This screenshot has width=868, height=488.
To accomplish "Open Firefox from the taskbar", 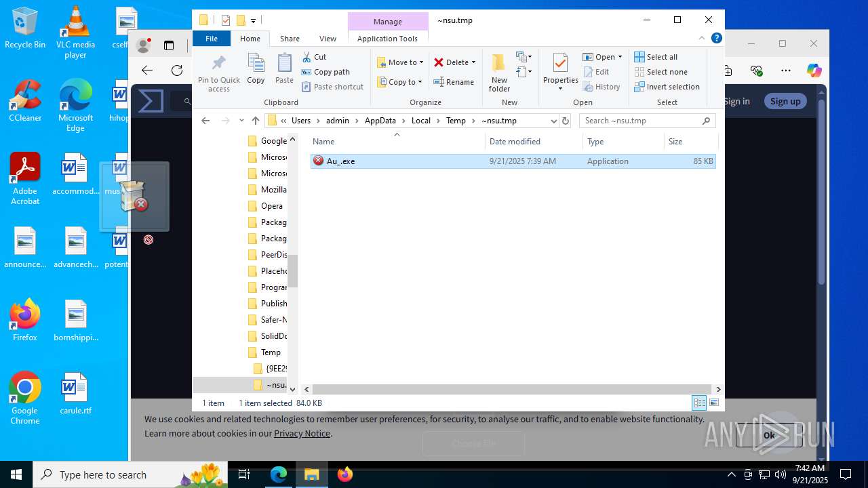I will click(344, 474).
